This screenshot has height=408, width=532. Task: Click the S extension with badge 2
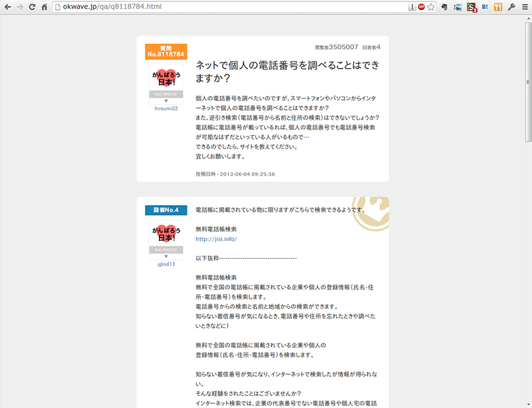pyautogui.click(x=471, y=7)
